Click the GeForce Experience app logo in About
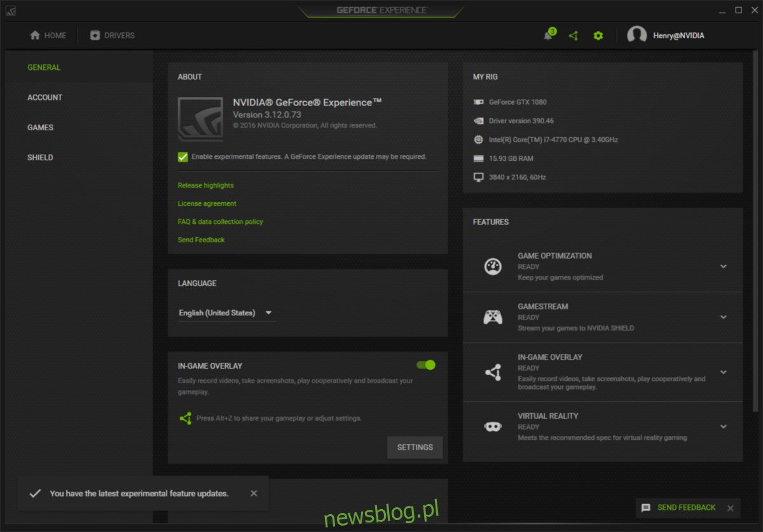 (x=200, y=119)
